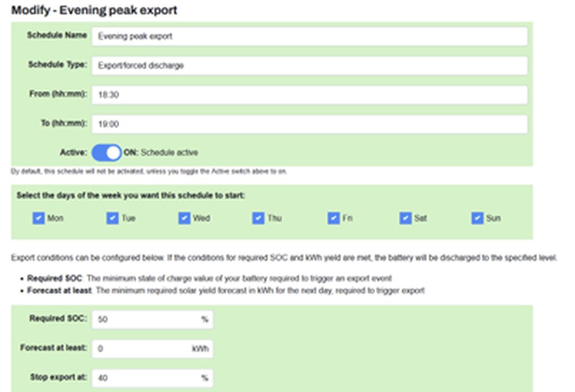Click the Required SOC percentage input

pos(146,319)
